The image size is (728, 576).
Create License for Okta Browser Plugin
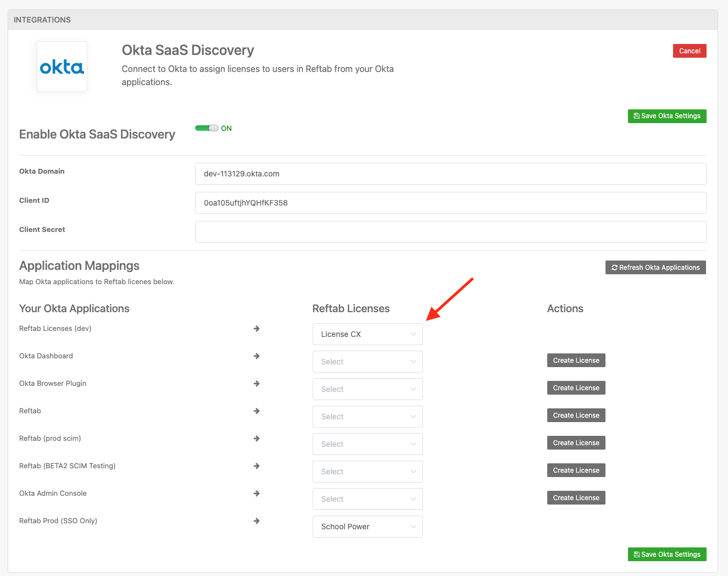tap(576, 388)
